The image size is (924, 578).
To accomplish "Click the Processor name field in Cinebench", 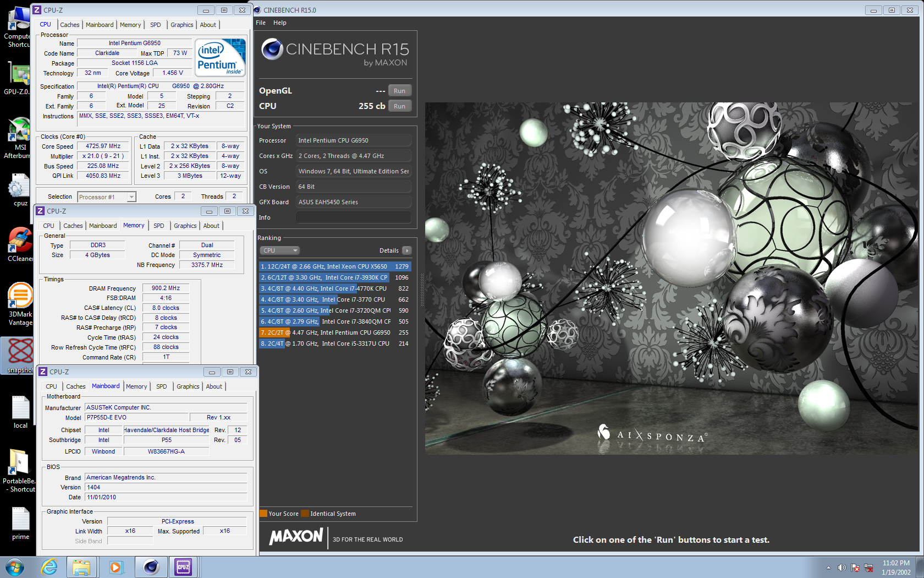I will click(x=354, y=140).
